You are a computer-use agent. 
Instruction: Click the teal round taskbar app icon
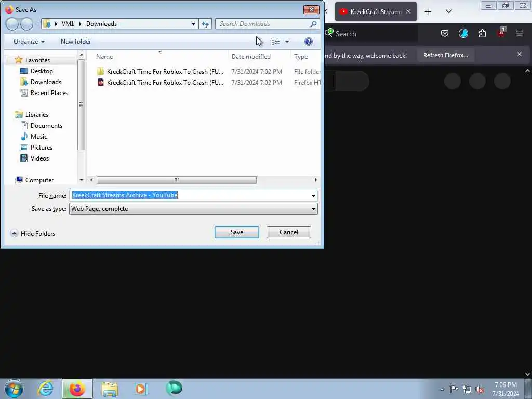[174, 388]
